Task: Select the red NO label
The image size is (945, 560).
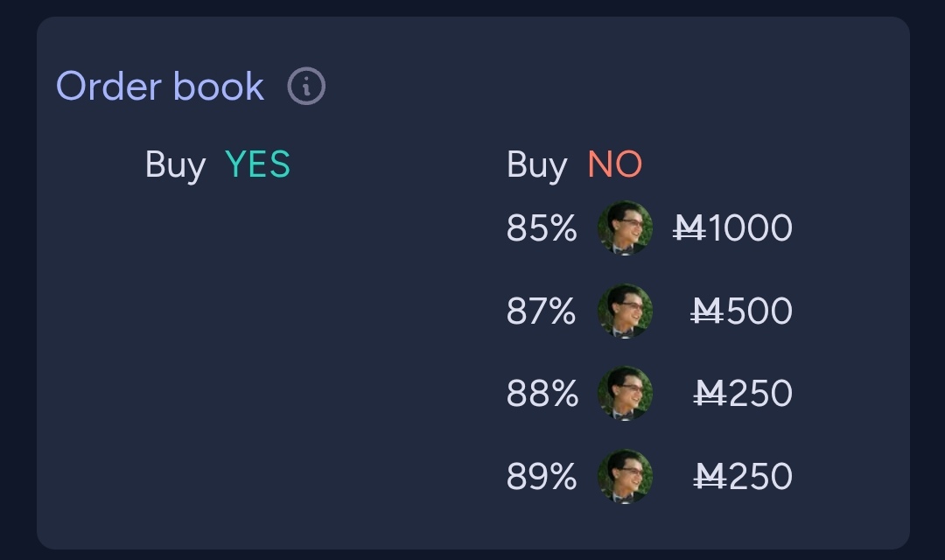Action: [615, 164]
